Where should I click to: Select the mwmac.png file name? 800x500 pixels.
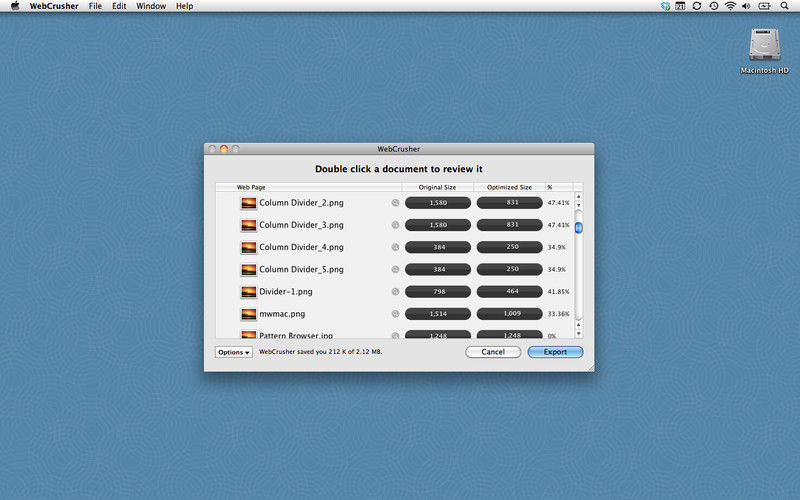coord(282,314)
